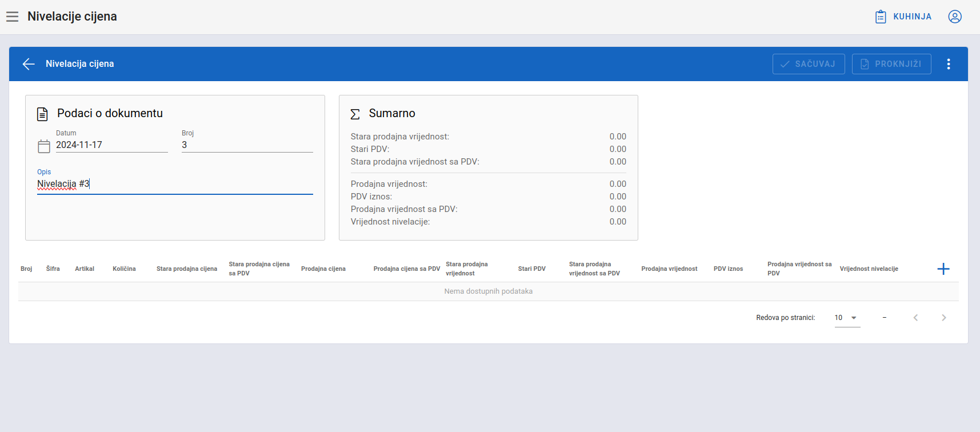Image resolution: width=980 pixels, height=432 pixels.
Task: Open the calendar date picker icon
Action: click(44, 146)
